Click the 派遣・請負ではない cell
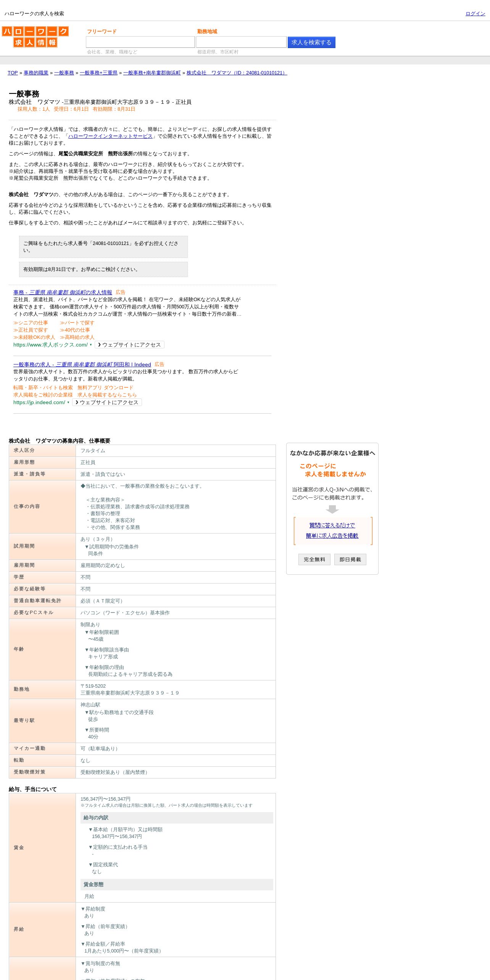Image resolution: width=490 pixels, height=980 pixels. (176, 474)
